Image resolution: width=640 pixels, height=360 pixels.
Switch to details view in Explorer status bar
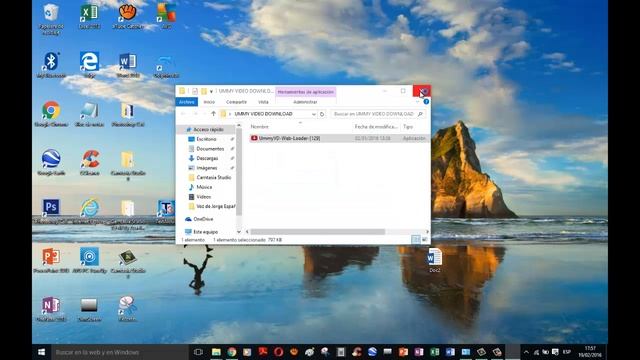point(416,240)
